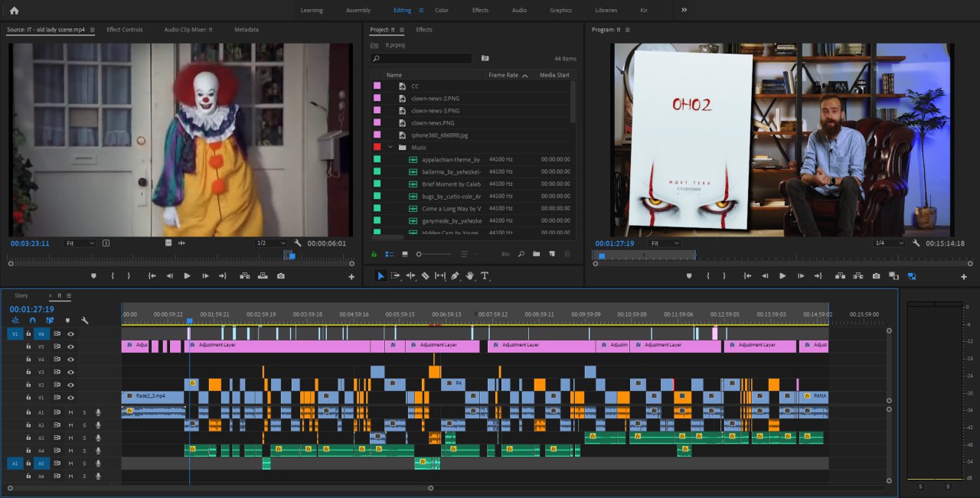Select the Ripple Edit tool
The width and height of the screenshot is (980, 498).
click(410, 275)
